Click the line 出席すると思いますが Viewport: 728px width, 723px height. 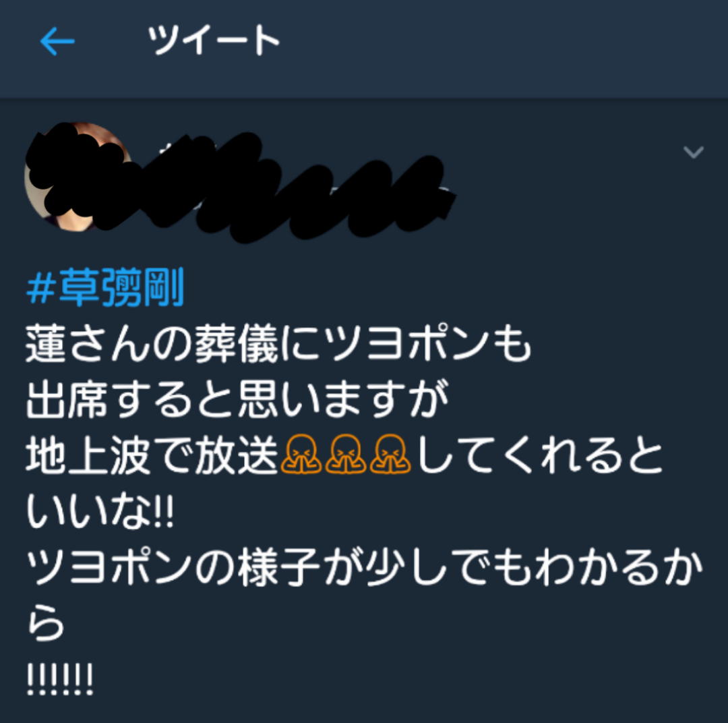(237, 399)
